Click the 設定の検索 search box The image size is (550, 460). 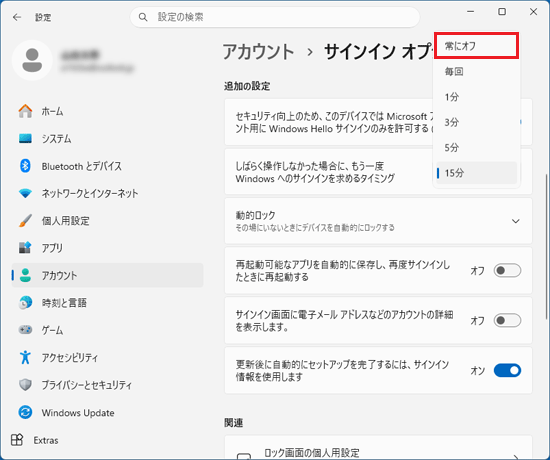(275, 17)
